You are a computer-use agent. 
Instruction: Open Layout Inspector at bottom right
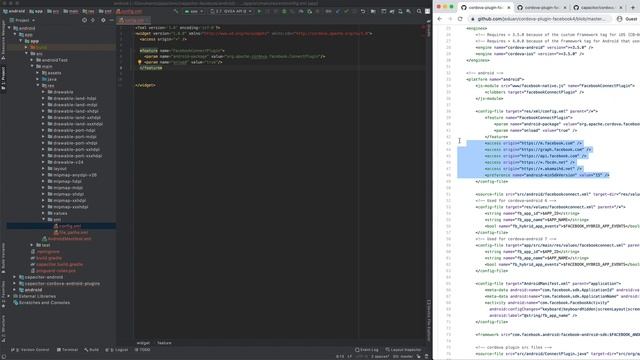click(403, 350)
